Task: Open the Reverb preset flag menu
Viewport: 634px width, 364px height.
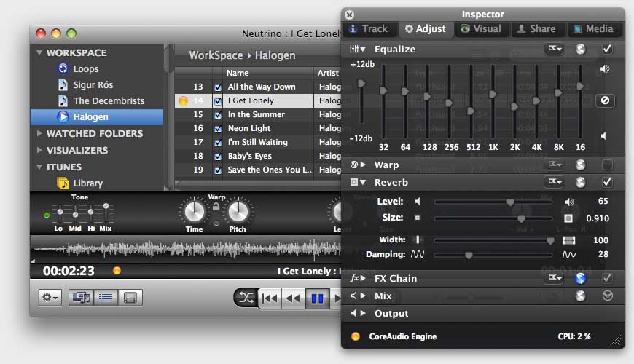Action: [554, 182]
